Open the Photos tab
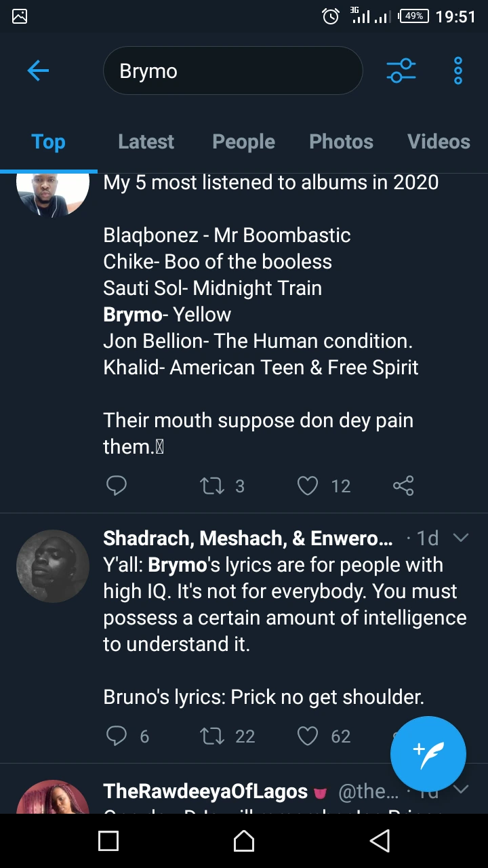The width and height of the screenshot is (488, 868). click(341, 142)
